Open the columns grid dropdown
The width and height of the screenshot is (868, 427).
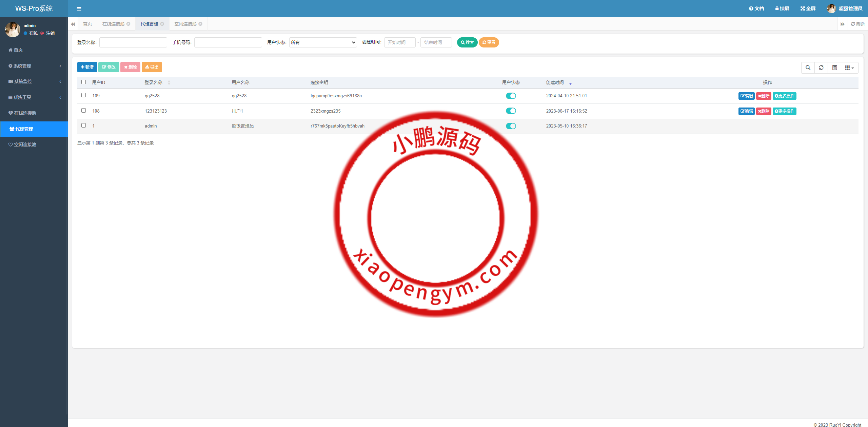point(849,67)
